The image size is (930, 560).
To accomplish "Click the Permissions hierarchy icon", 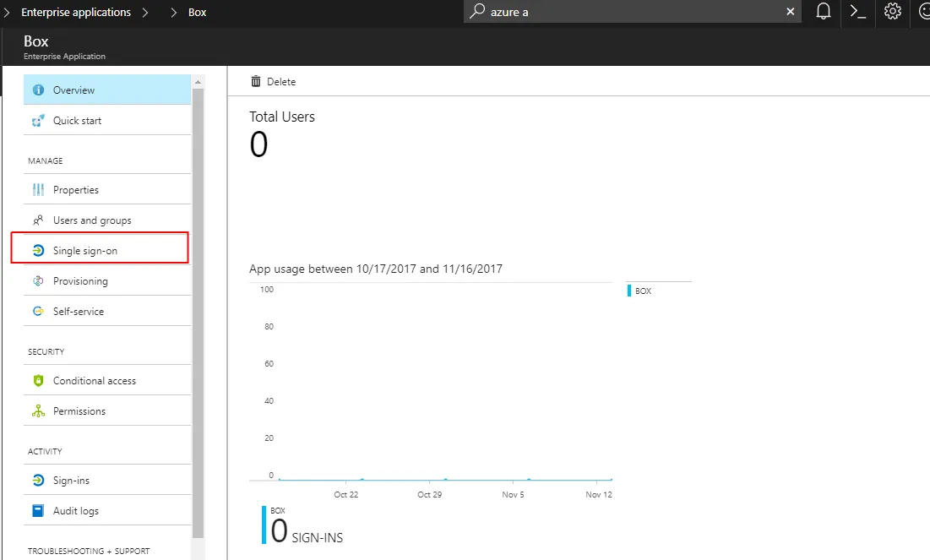I will point(38,411).
